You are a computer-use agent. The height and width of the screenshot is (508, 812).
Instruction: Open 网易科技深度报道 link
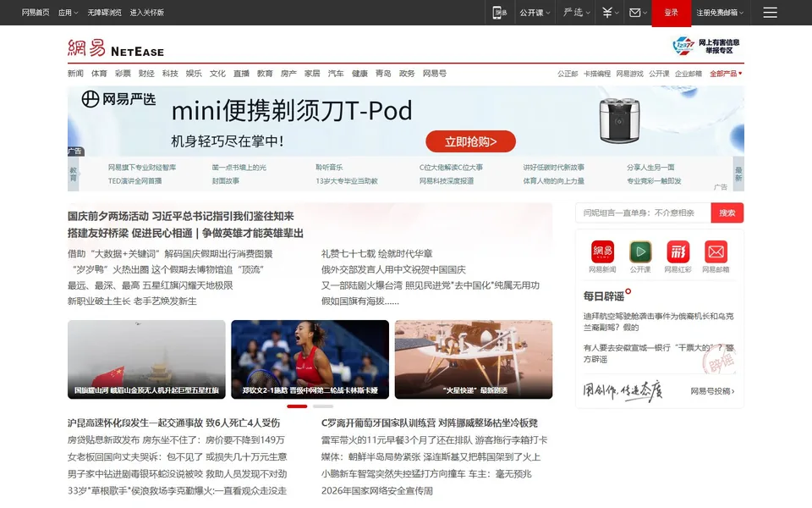447,181
